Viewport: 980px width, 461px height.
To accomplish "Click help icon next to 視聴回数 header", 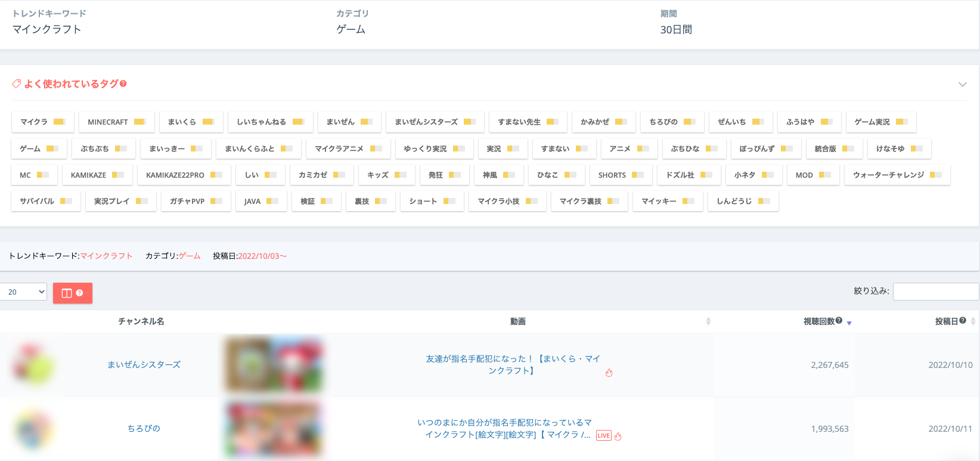I will (x=839, y=321).
